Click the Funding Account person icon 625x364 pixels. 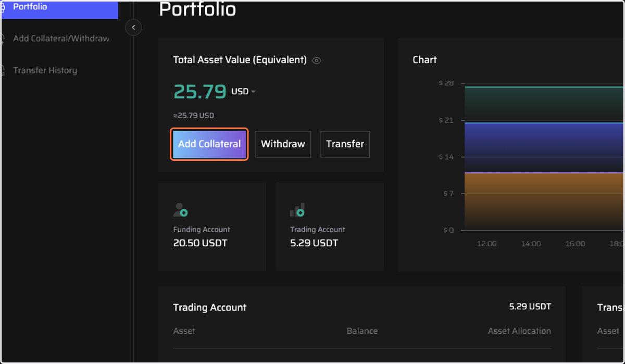(180, 210)
